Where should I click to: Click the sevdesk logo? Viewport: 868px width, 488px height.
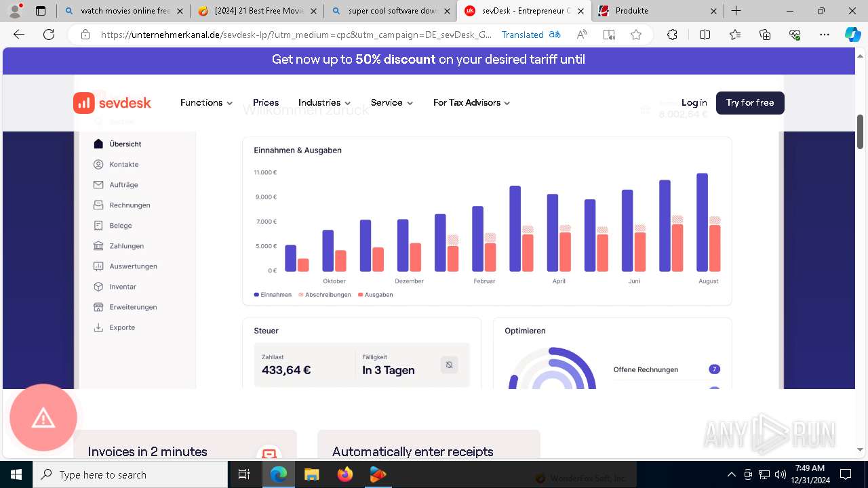[x=112, y=103]
